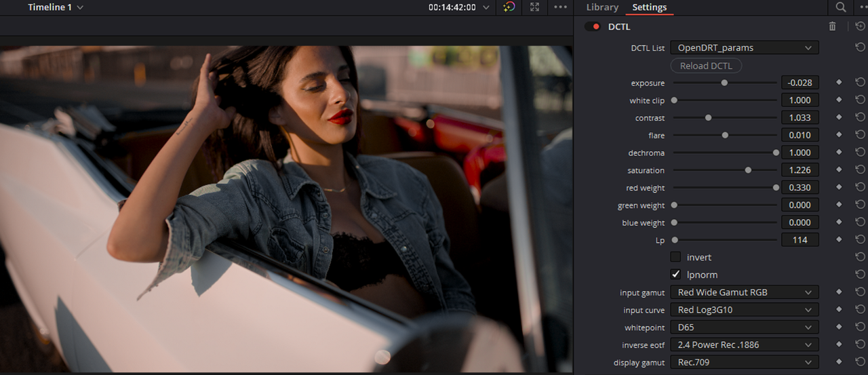Screen dimensions: 868x375
Task: Click the viewer image of woman in car
Action: click(x=286, y=209)
